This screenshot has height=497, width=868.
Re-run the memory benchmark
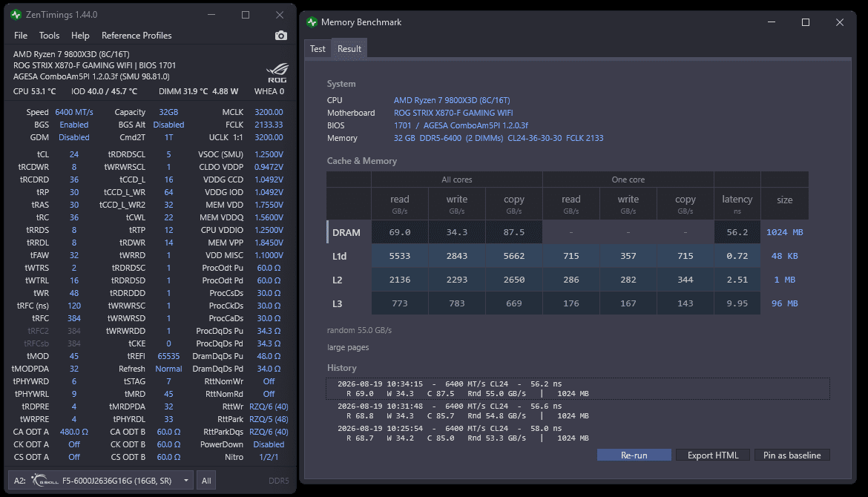tap(634, 455)
